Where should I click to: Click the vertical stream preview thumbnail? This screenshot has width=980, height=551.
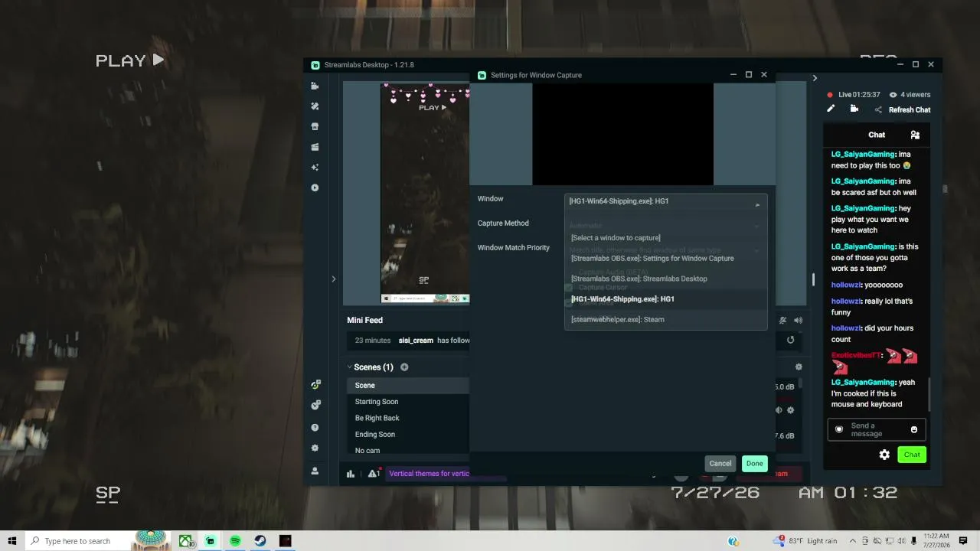(425, 193)
